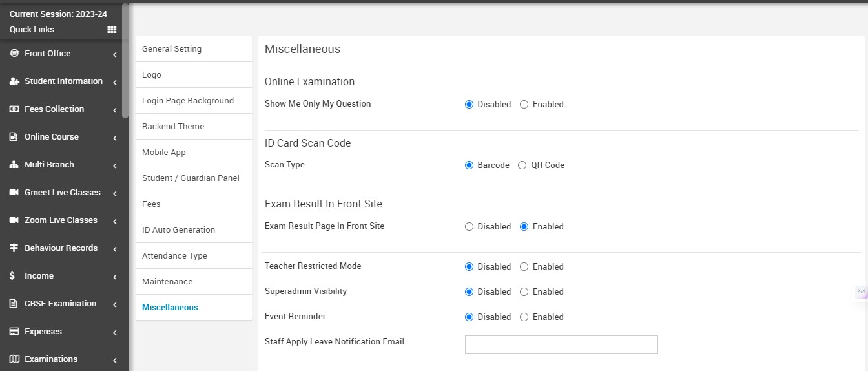This screenshot has height=371, width=868.
Task: Select QR Code scan type
Action: [x=522, y=165]
